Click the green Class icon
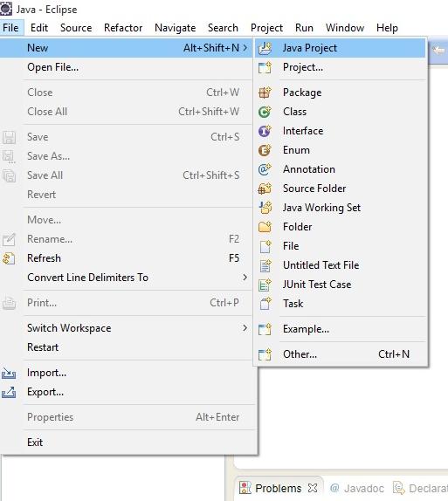The image size is (448, 501). click(x=265, y=112)
